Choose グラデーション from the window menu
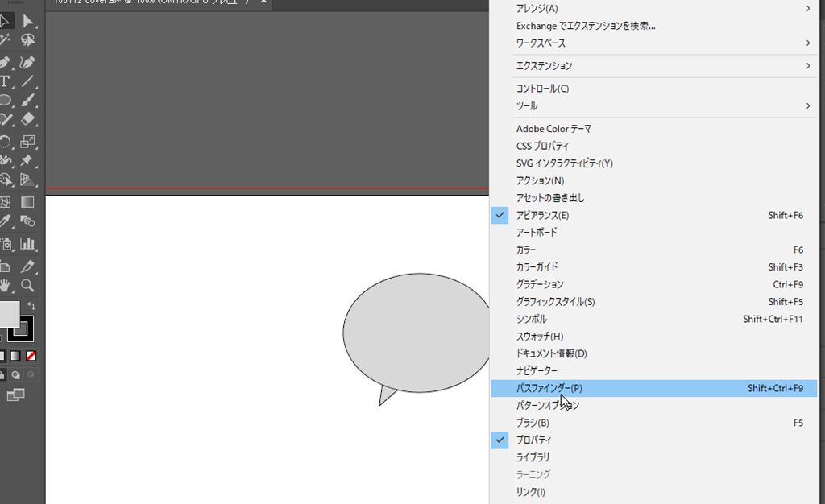The height and width of the screenshot is (504, 825). click(x=540, y=284)
